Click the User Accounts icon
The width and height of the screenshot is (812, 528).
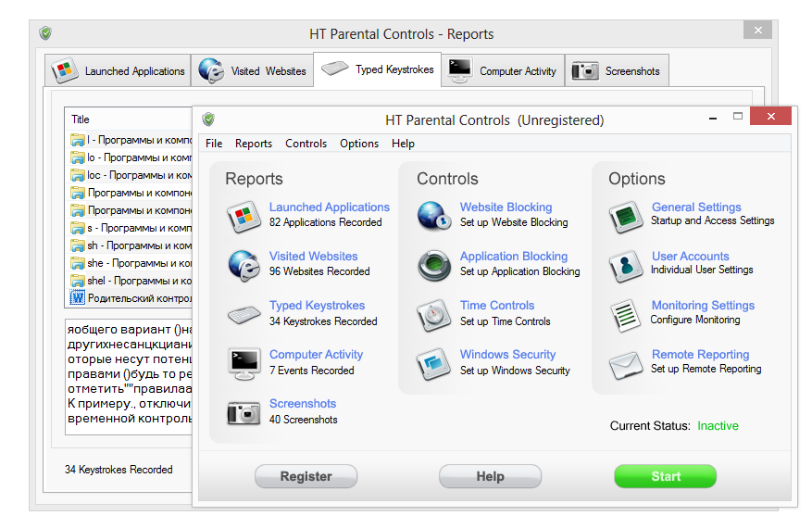pos(626,265)
